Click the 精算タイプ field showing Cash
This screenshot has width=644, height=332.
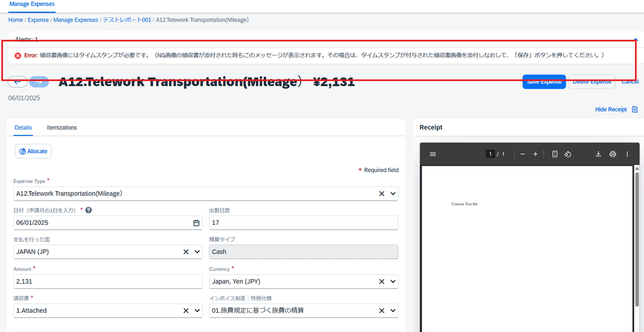(x=304, y=252)
